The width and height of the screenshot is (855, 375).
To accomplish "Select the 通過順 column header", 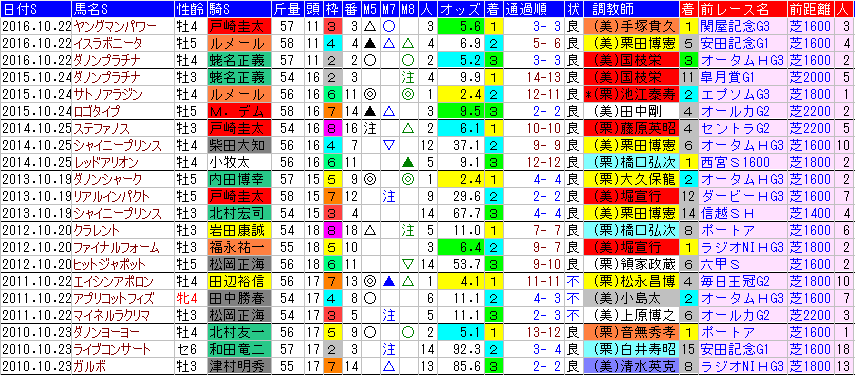I will tap(533, 9).
